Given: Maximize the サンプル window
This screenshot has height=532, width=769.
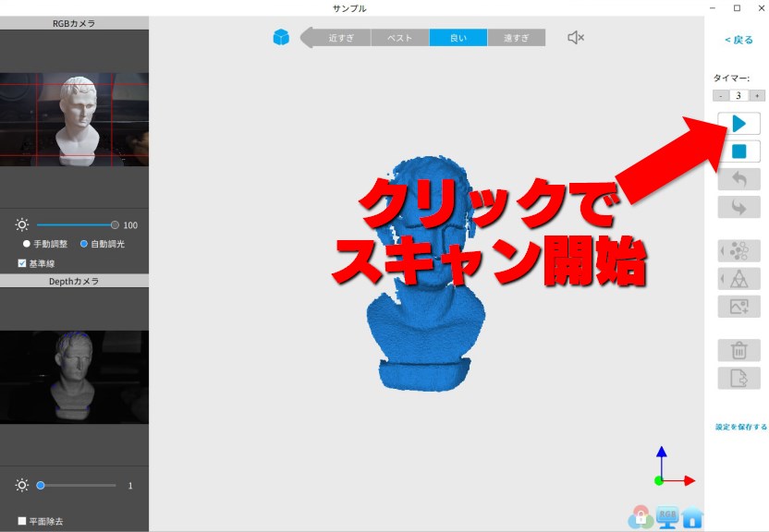Looking at the screenshot, I should 738,7.
